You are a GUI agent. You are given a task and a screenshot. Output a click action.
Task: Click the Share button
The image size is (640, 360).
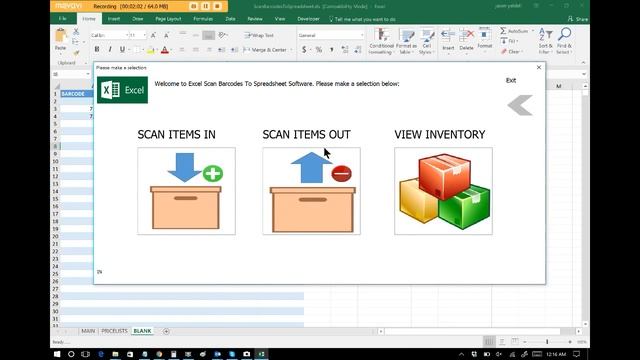point(578,19)
